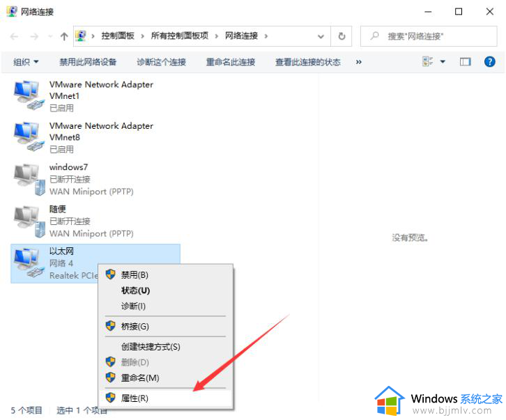Choose 禁用(B) from context menu

(x=166, y=275)
